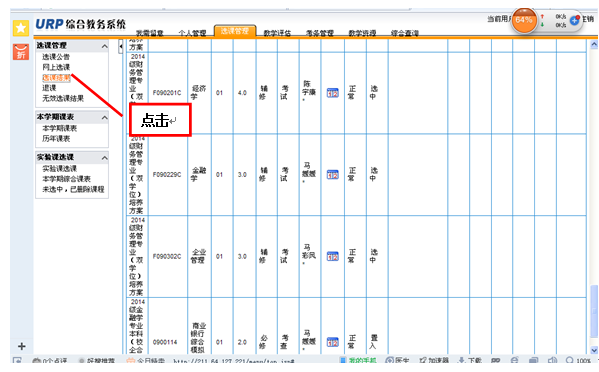The height and width of the screenshot is (372, 599).
Task: Open the timetable calendar icon for 经济学
Action: pos(332,93)
